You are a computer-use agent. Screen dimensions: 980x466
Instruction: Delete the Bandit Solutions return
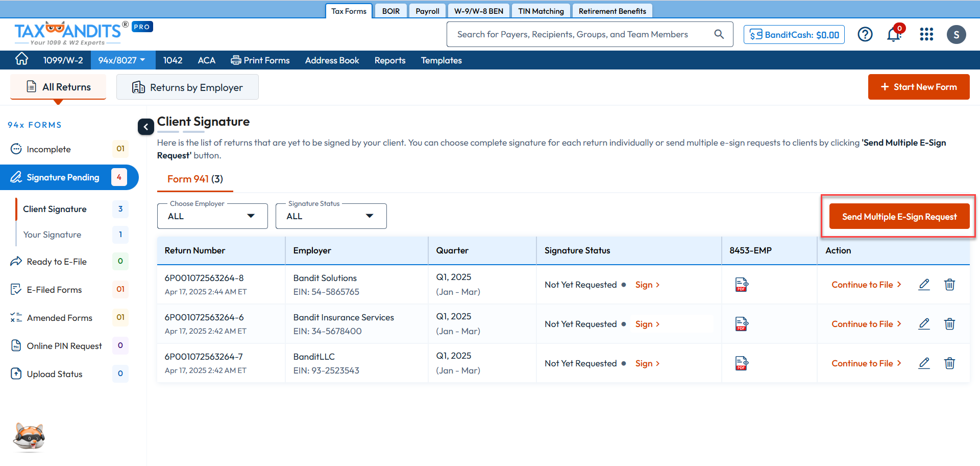click(949, 285)
